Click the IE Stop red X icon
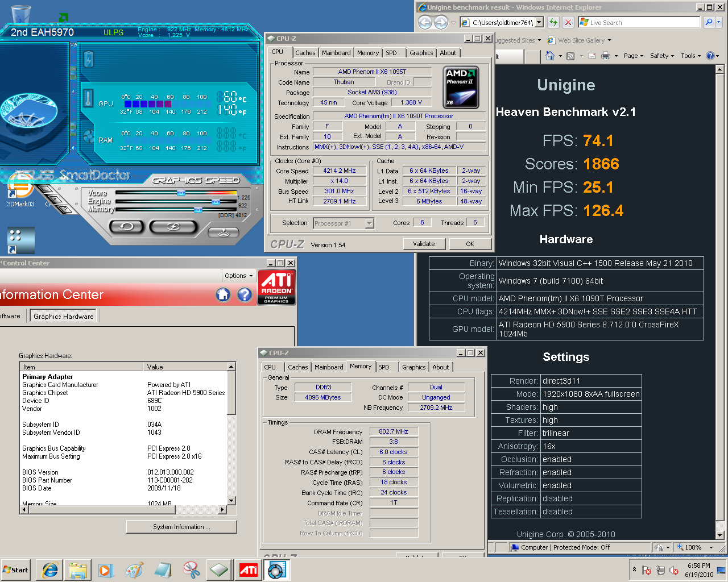Viewport: 728px width, 582px height. (568, 22)
